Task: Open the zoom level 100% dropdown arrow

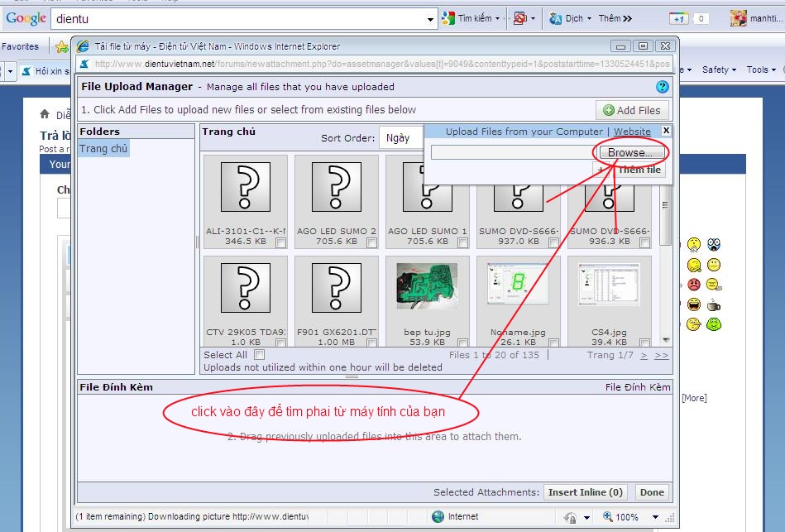Action: [655, 517]
